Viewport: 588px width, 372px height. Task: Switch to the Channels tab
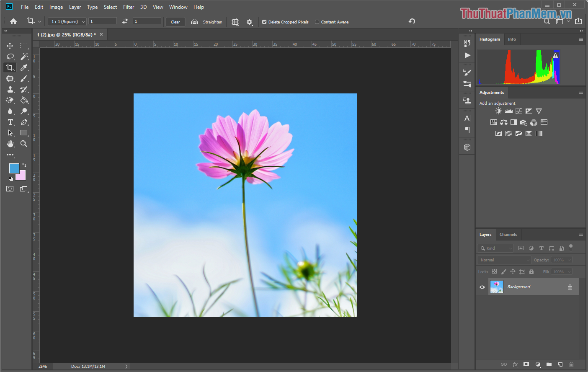click(508, 234)
